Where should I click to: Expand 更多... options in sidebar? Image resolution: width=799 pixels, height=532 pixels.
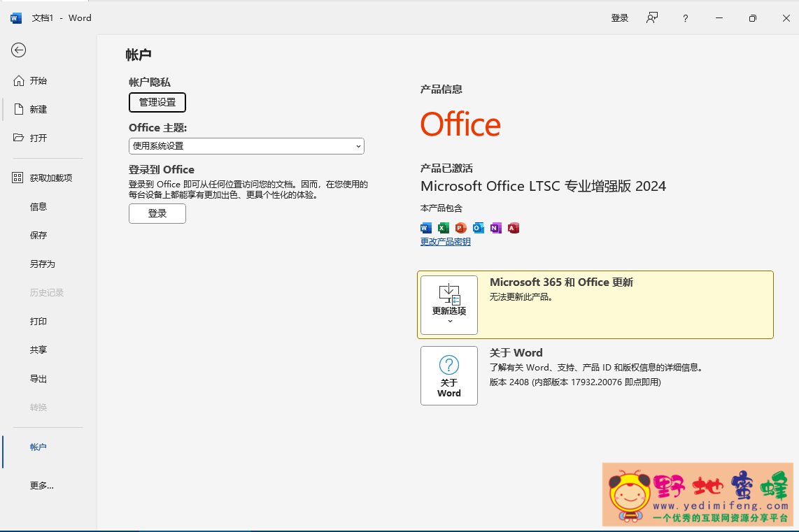click(43, 486)
